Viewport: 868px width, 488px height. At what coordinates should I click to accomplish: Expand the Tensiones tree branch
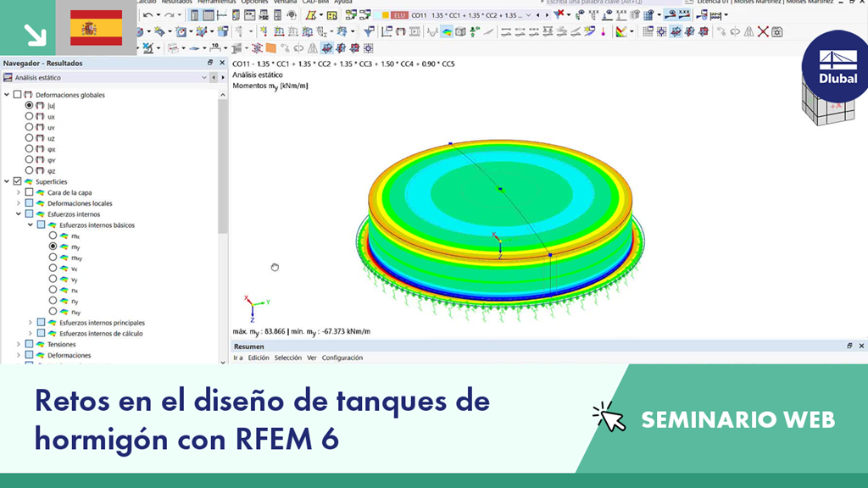click(18, 344)
